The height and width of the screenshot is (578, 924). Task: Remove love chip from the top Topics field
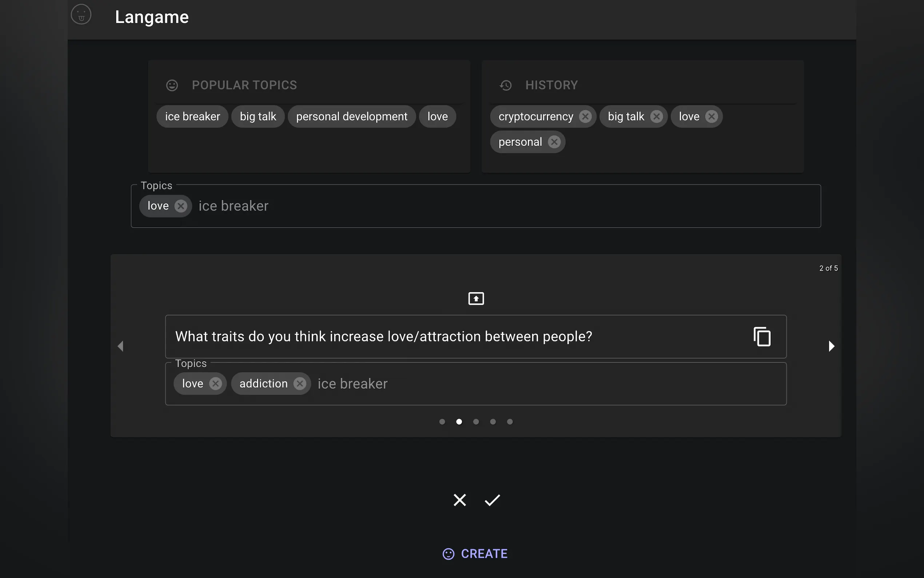pyautogui.click(x=181, y=206)
